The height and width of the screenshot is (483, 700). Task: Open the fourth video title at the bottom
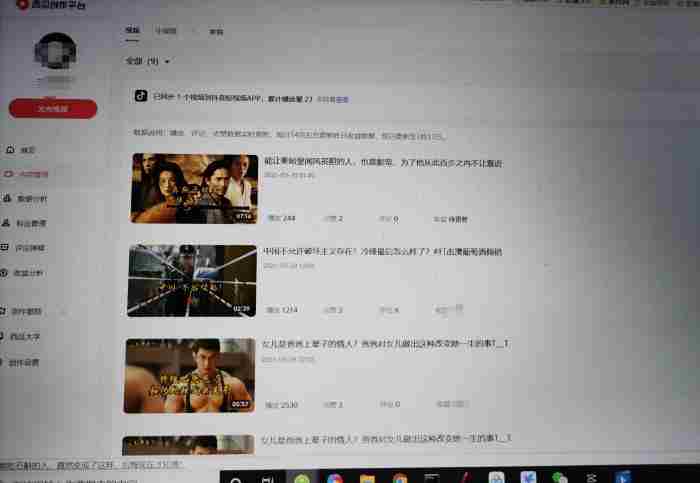coord(386,439)
